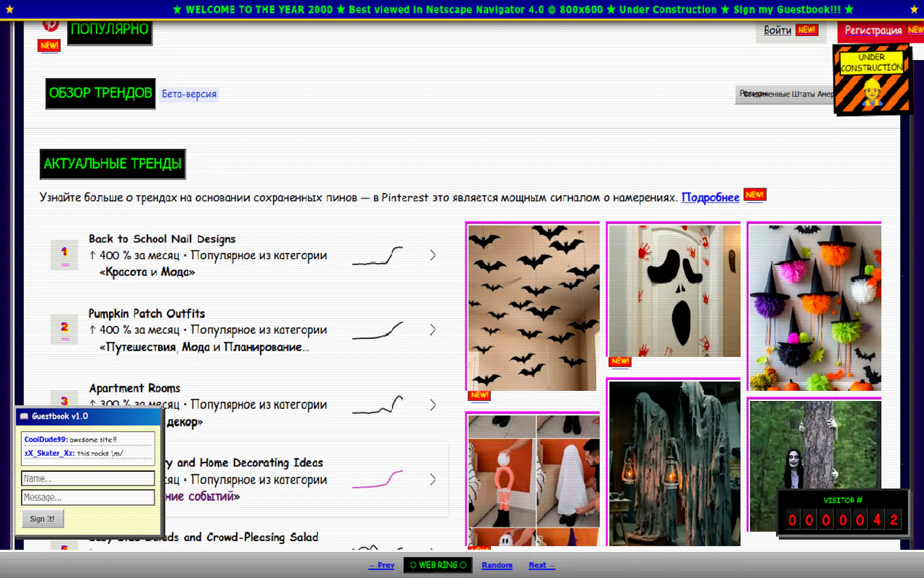
Task: Click the right star in the banner
Action: tap(914, 9)
